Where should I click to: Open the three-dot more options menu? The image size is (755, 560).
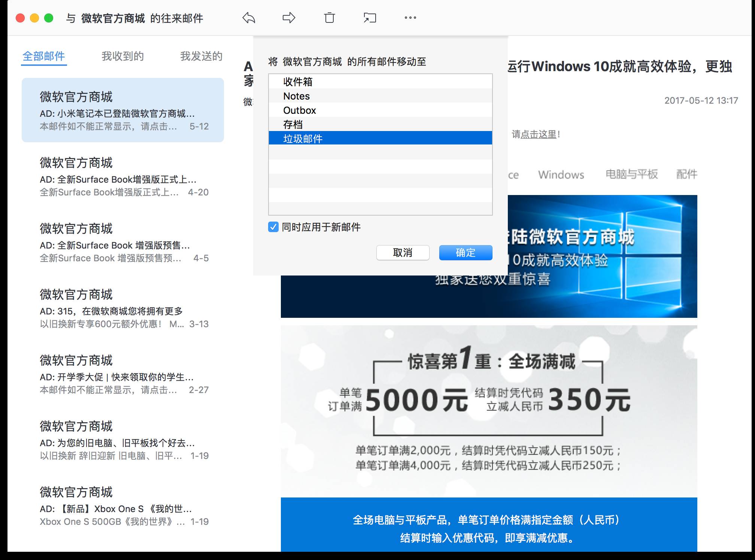tap(410, 18)
